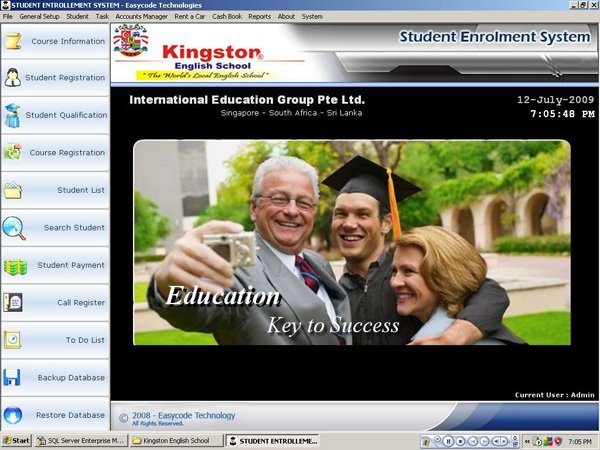Click the Student Registration sidebar icon
600x450 pixels.
click(x=13, y=78)
